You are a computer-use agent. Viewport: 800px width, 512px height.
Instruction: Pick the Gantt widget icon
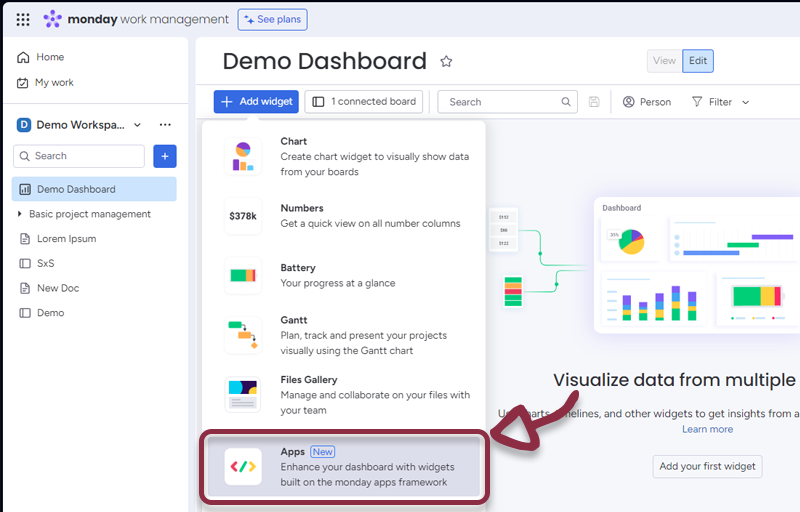(243, 335)
